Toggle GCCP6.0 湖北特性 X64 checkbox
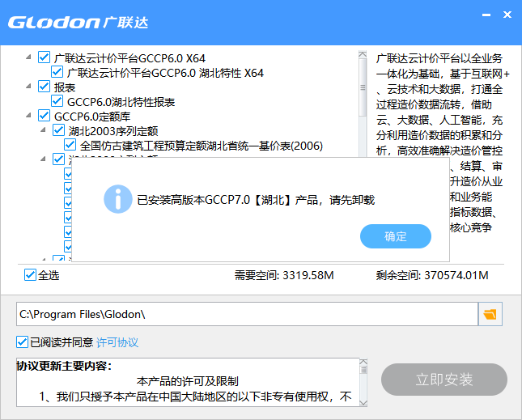 [x=57, y=72]
